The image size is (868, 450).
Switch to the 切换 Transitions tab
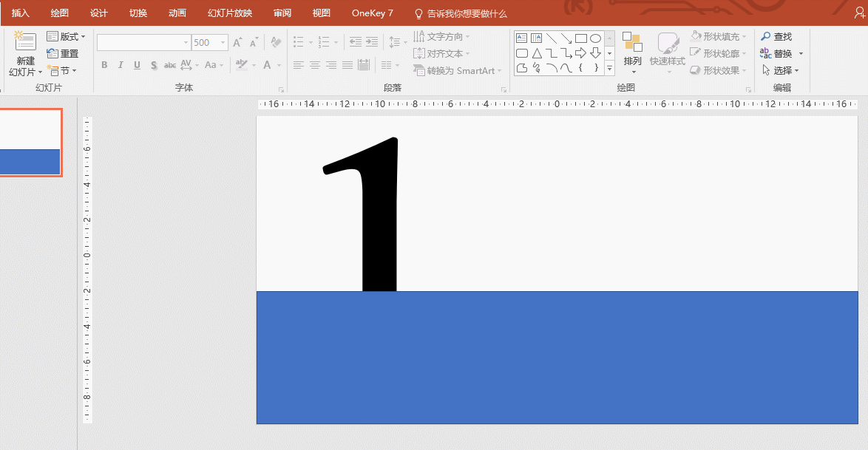[138, 13]
